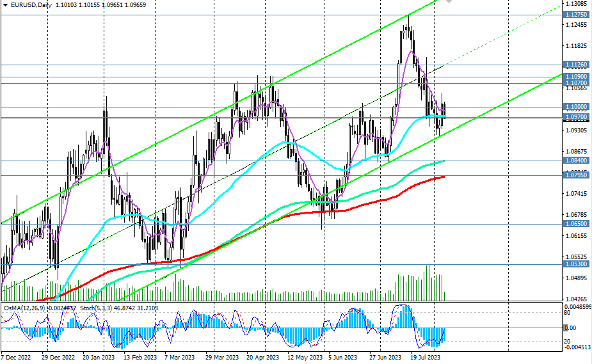
Task: Click the 1.07950 price level label
Action: click(577, 175)
